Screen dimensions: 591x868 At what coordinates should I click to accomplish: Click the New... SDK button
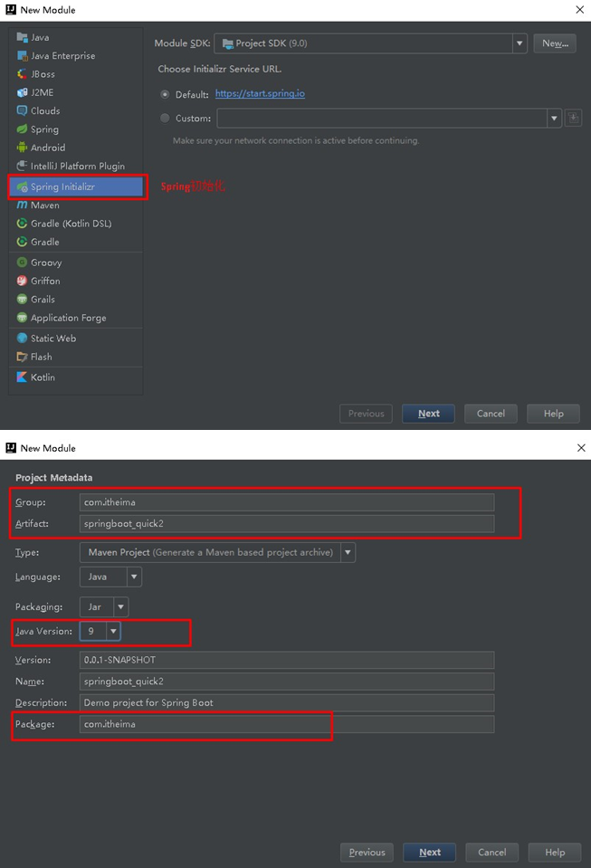pyautogui.click(x=555, y=43)
